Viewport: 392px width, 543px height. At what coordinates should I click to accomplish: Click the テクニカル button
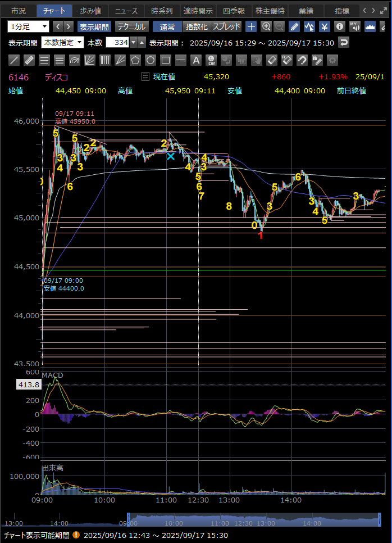click(131, 26)
